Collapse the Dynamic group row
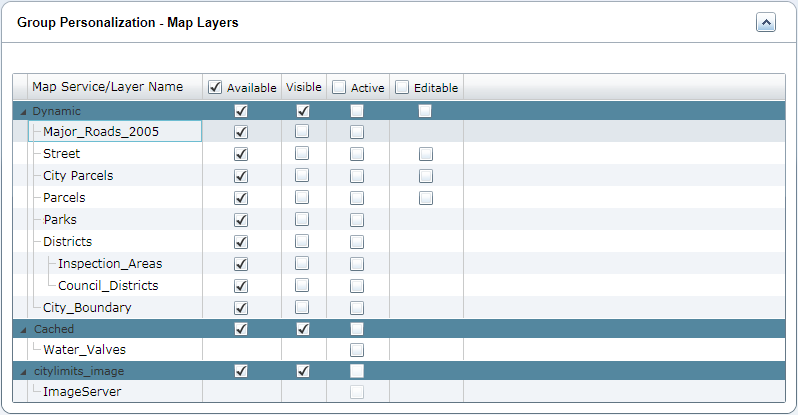This screenshot has height=415, width=798. click(x=24, y=111)
